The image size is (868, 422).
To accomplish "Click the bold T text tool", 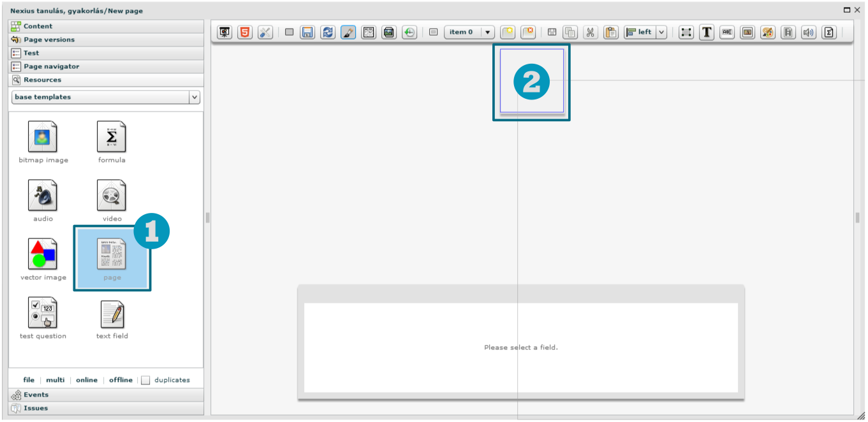I will pos(707,32).
